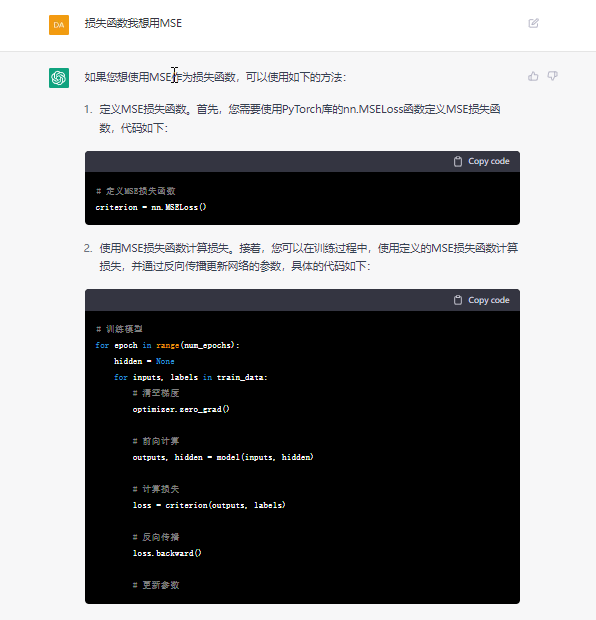Click clipboard icon in second code block
Image resolution: width=596 pixels, height=620 pixels.
(458, 300)
